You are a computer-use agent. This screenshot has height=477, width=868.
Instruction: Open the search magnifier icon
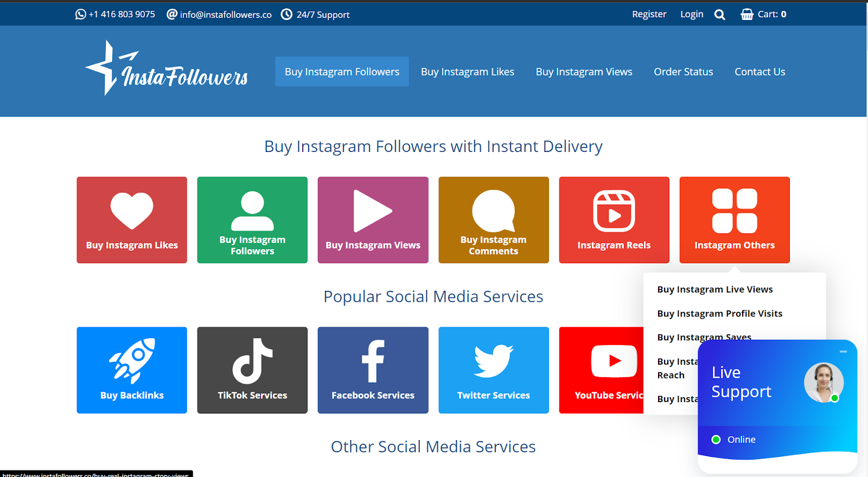click(720, 15)
